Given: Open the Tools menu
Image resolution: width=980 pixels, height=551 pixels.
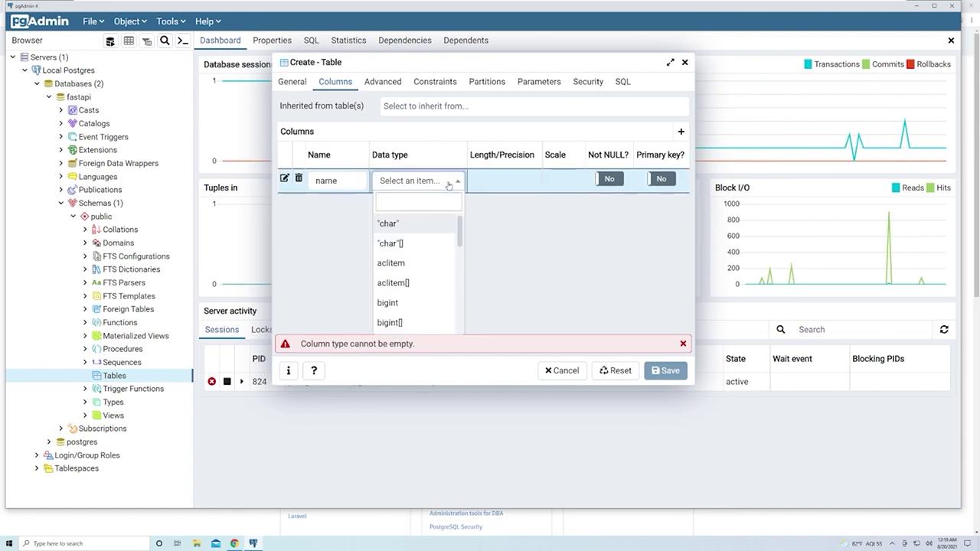Looking at the screenshot, I should point(171,21).
